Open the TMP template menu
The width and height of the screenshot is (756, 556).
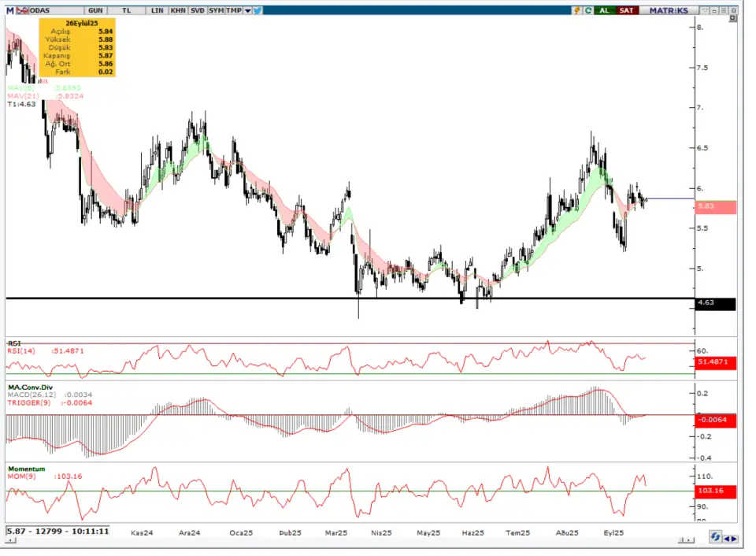coord(234,10)
